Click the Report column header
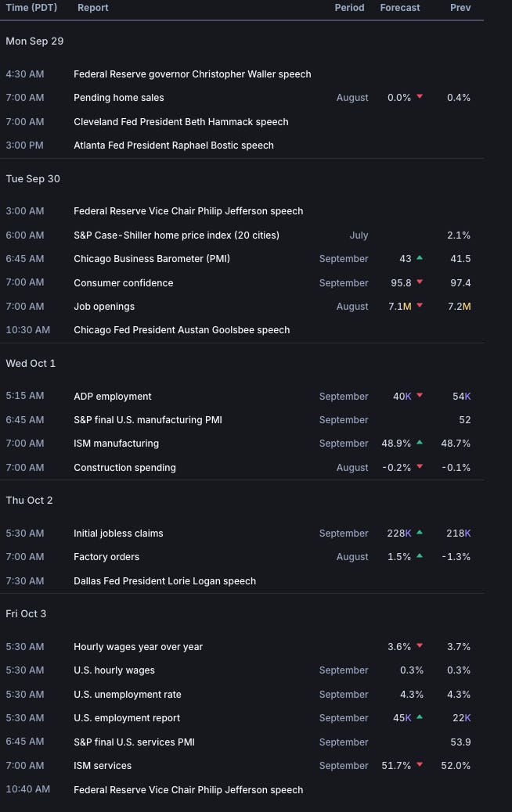 pos(93,8)
